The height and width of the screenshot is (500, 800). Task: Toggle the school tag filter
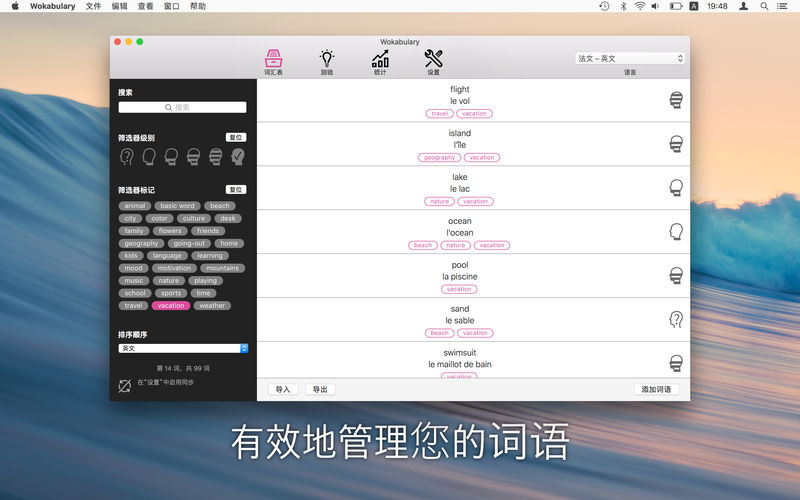(x=135, y=293)
